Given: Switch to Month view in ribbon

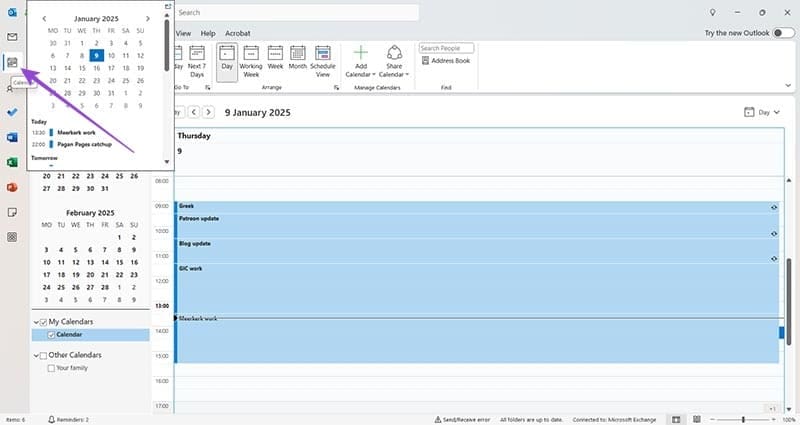Looking at the screenshot, I should coord(297,58).
